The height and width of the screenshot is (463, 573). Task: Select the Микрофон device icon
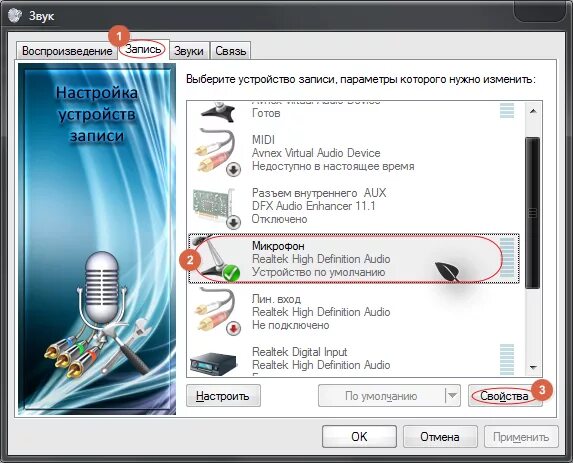216,259
